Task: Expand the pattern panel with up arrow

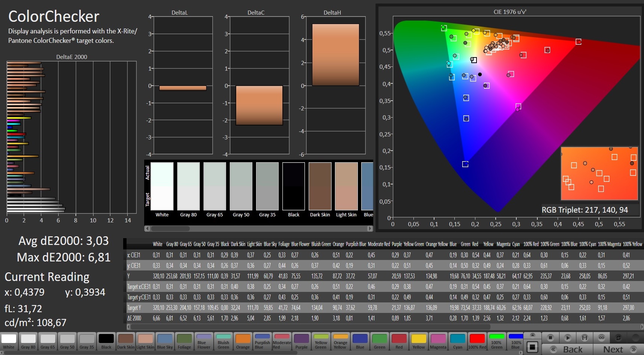Action: click(x=532, y=335)
